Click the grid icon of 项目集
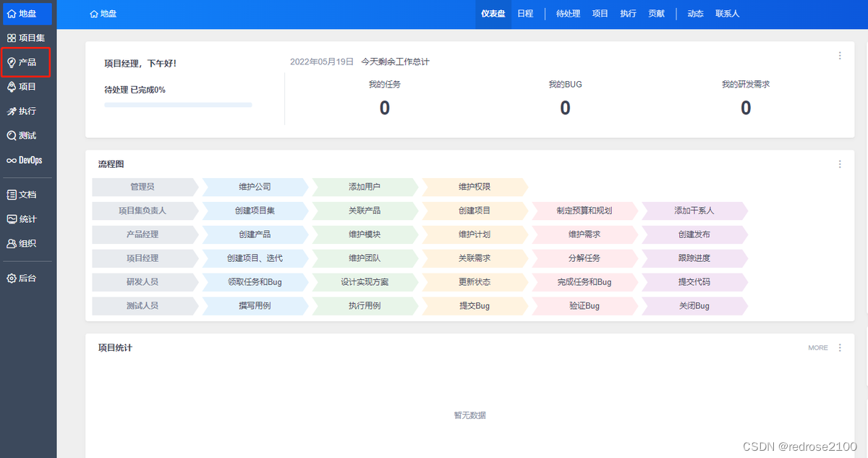 (x=12, y=38)
